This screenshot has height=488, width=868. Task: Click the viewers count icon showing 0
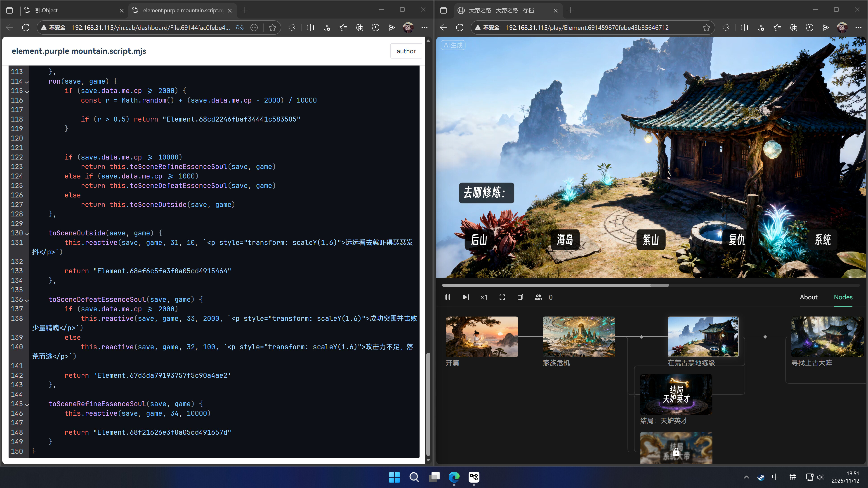(538, 297)
